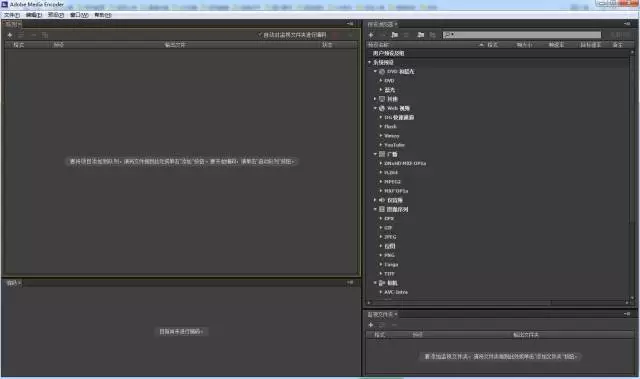Expand the Flash preset group
The width and height of the screenshot is (640, 379).
[x=381, y=126]
